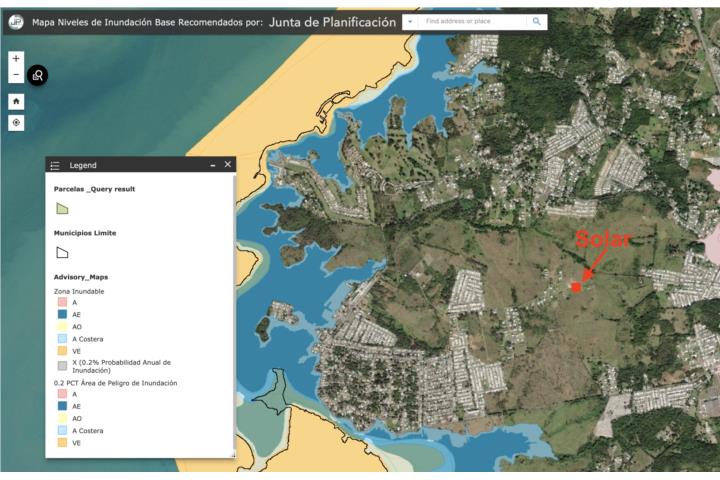Select the gray X 0.2% probability swatch
The height and width of the screenshot is (480, 720).
click(62, 366)
